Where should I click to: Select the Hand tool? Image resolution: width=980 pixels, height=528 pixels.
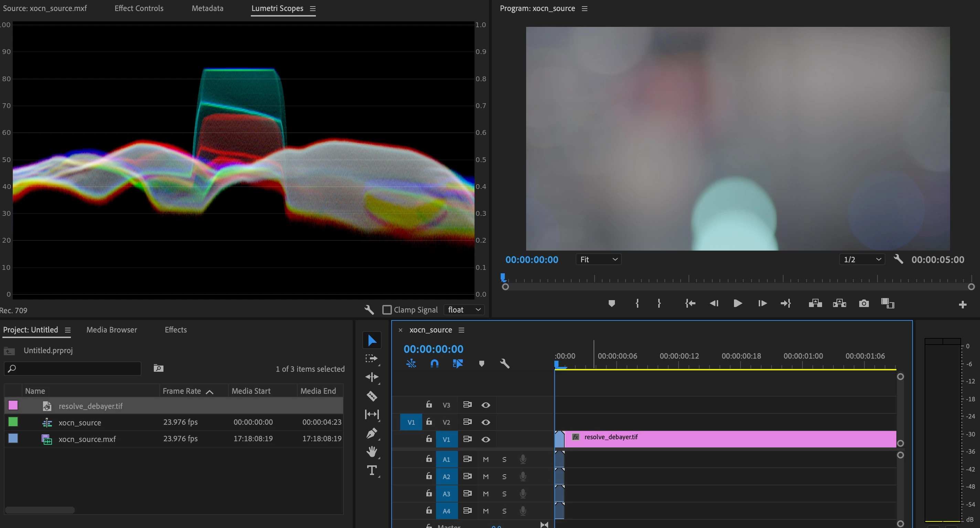[372, 452]
